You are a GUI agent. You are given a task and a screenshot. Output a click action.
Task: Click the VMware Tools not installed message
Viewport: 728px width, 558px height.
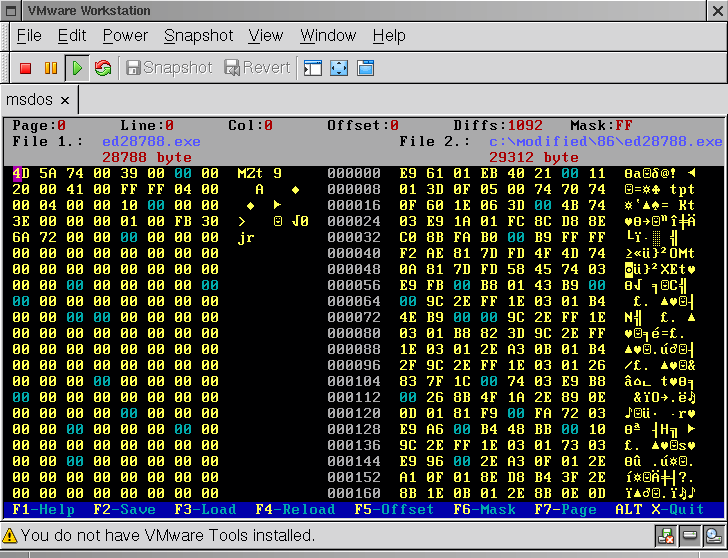coord(168,536)
